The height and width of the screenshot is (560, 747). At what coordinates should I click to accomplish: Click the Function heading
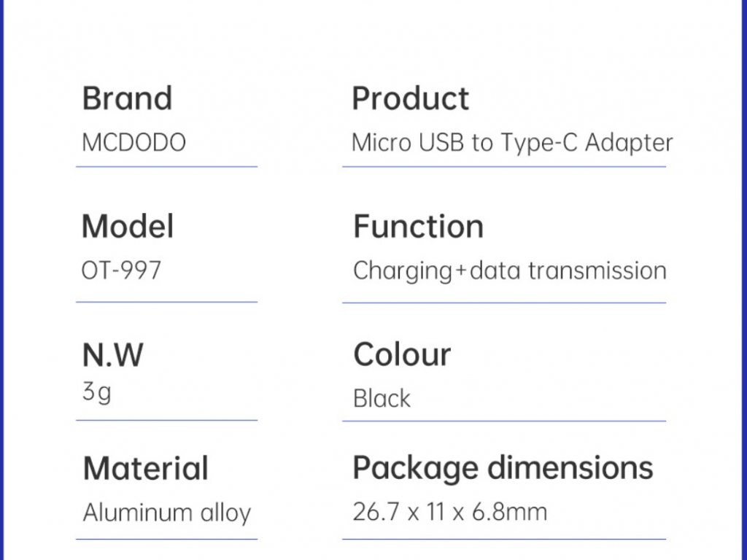click(418, 226)
